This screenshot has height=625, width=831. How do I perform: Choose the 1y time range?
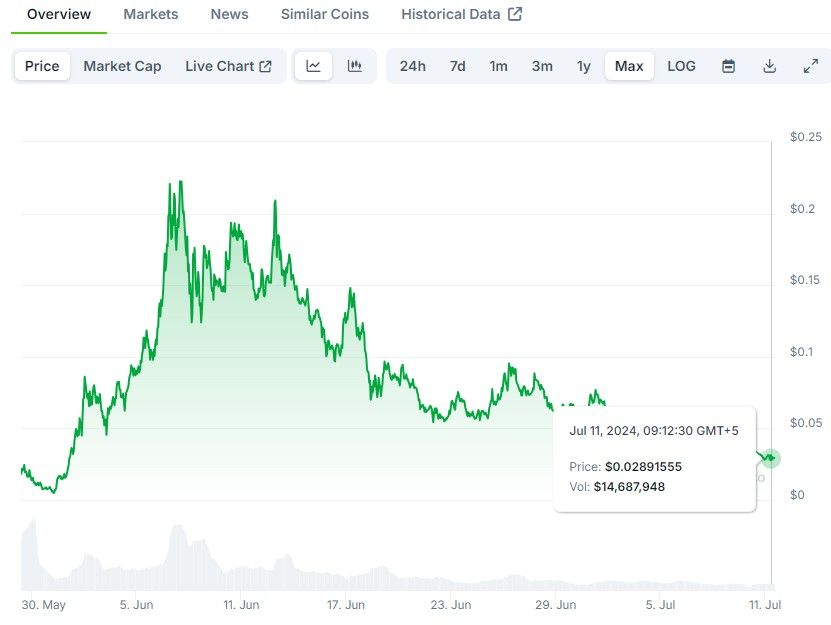click(x=583, y=66)
